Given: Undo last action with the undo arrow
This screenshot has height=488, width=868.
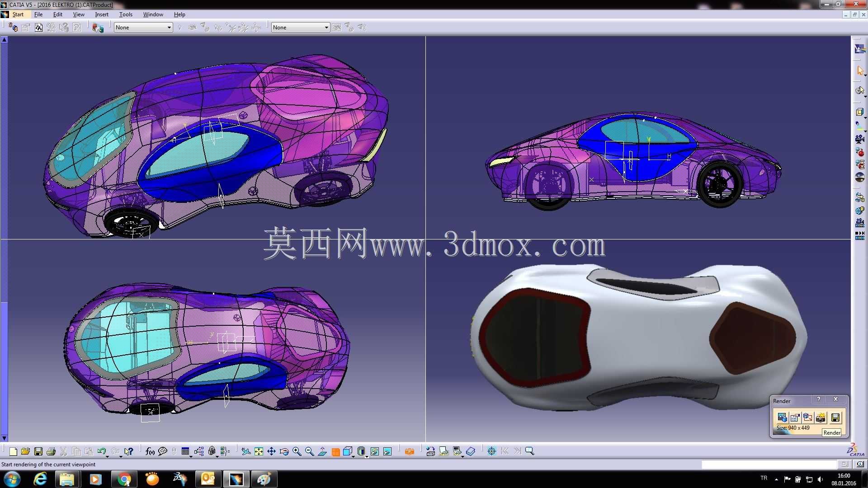Looking at the screenshot, I should click(101, 451).
